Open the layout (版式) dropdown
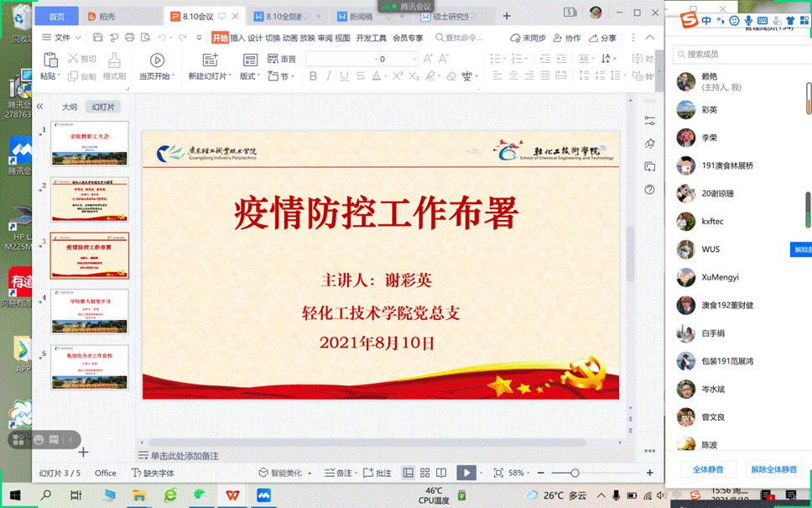The image size is (812, 508). 250,76
